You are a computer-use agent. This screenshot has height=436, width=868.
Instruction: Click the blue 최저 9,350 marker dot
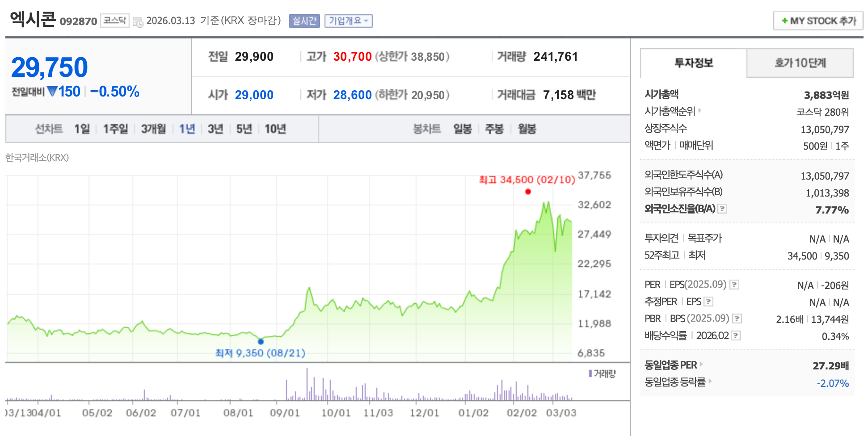[x=261, y=342]
